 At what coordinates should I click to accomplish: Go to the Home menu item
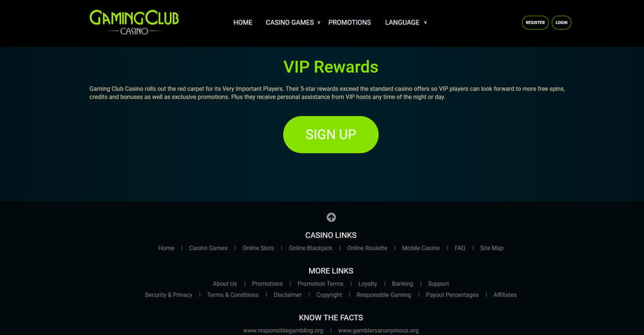(x=243, y=23)
